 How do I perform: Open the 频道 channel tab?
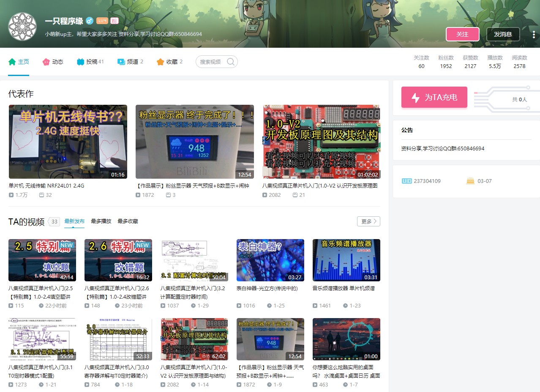tap(130, 62)
